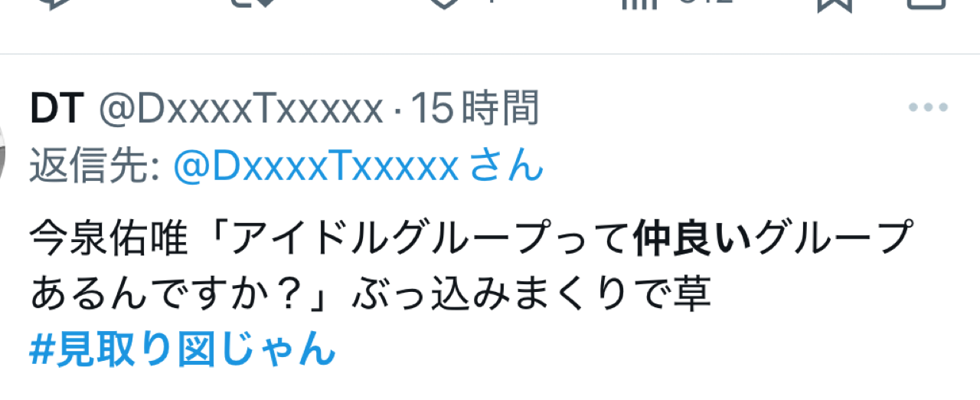Tap the share icon at top right
Image resolution: width=980 pixels, height=400 pixels.
927,3
